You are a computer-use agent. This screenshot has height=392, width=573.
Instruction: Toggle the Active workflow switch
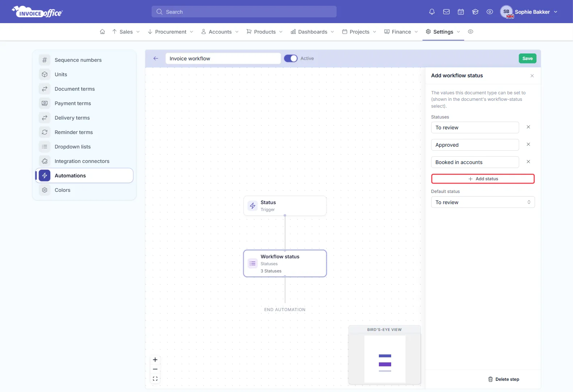(x=291, y=59)
